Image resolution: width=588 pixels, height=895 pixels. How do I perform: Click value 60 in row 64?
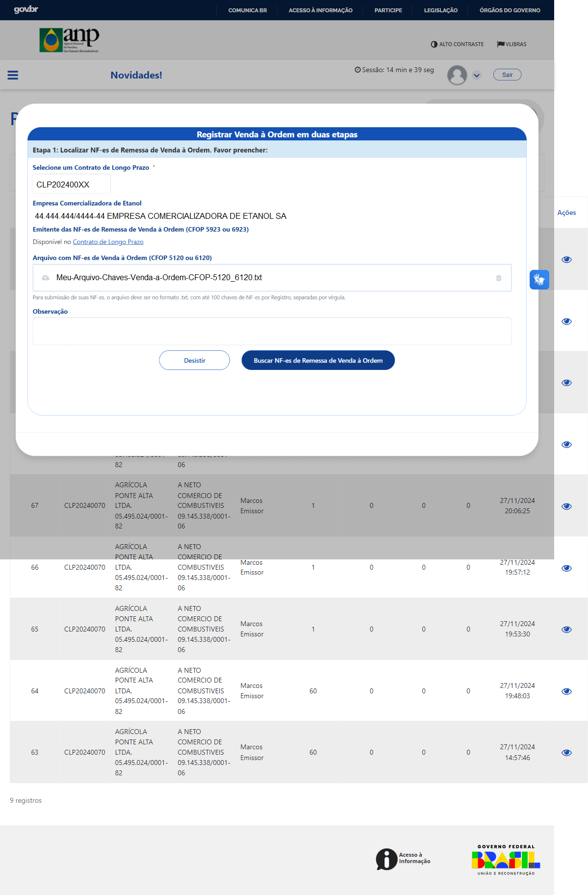[313, 691]
